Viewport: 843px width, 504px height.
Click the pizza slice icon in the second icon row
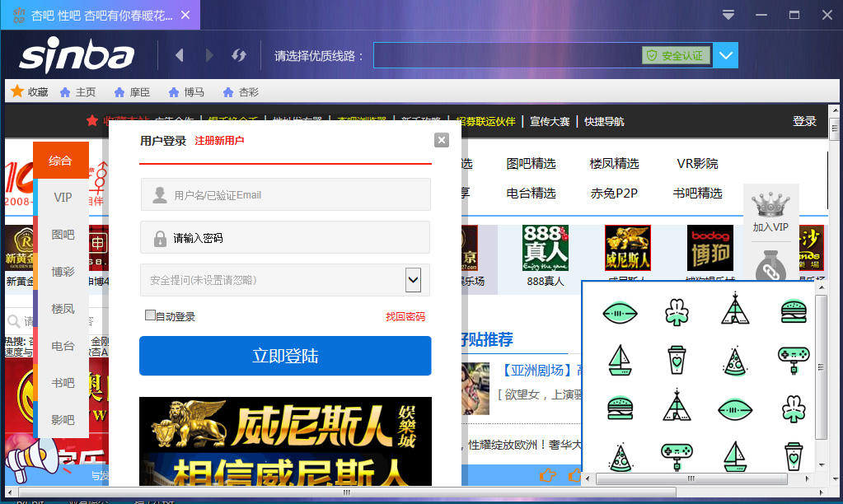tap(735, 361)
